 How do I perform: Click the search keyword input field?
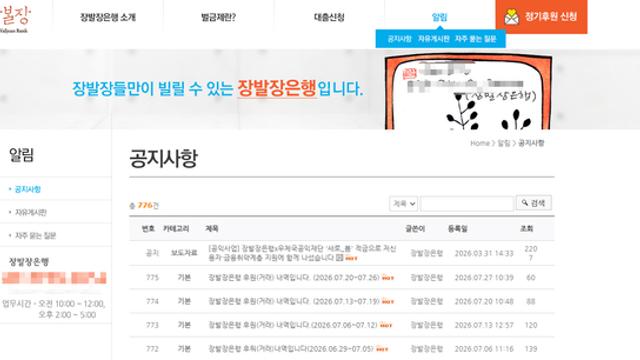coord(467,203)
